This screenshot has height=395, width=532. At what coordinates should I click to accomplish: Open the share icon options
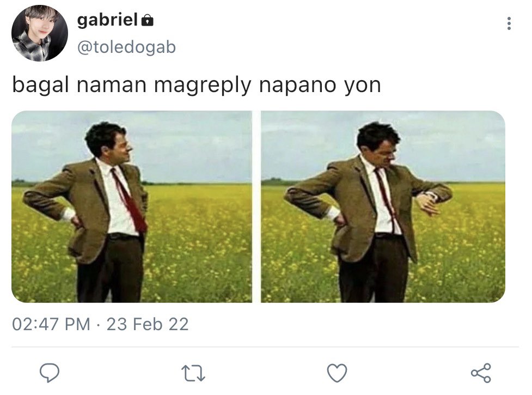click(x=481, y=373)
